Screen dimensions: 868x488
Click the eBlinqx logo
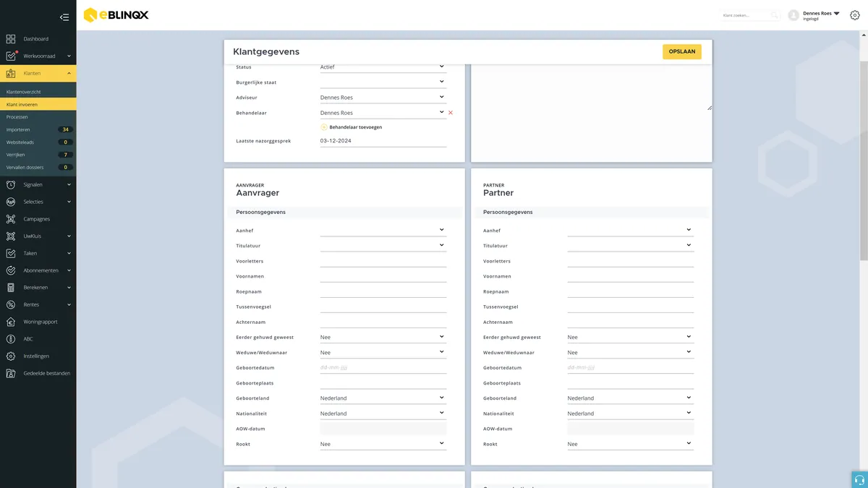coord(116,15)
